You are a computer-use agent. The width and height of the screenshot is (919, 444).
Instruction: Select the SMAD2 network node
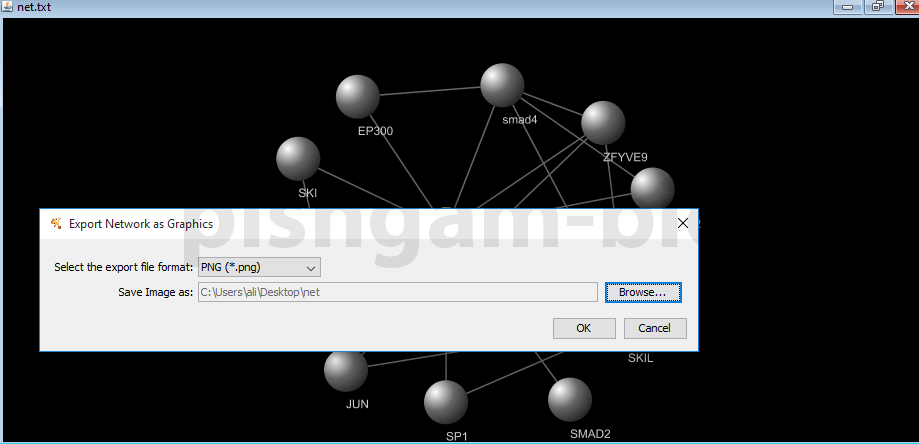pyautogui.click(x=569, y=398)
